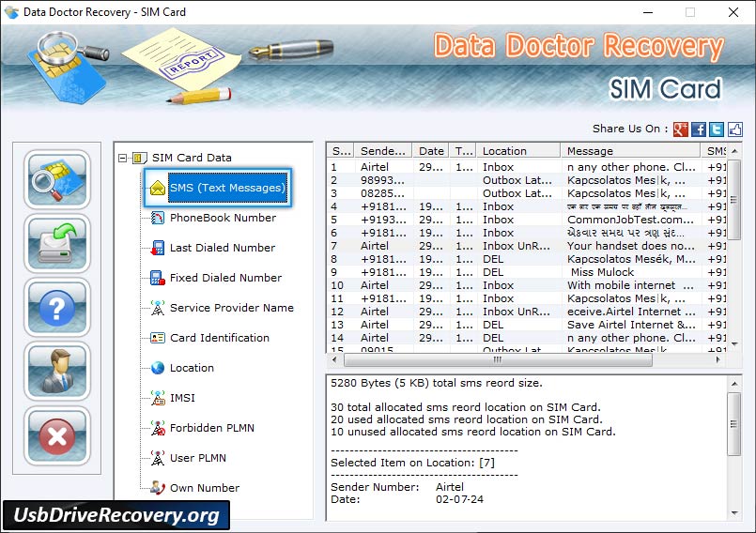
Task: Open Fixed Dialed Number tree item
Action: coord(225,278)
